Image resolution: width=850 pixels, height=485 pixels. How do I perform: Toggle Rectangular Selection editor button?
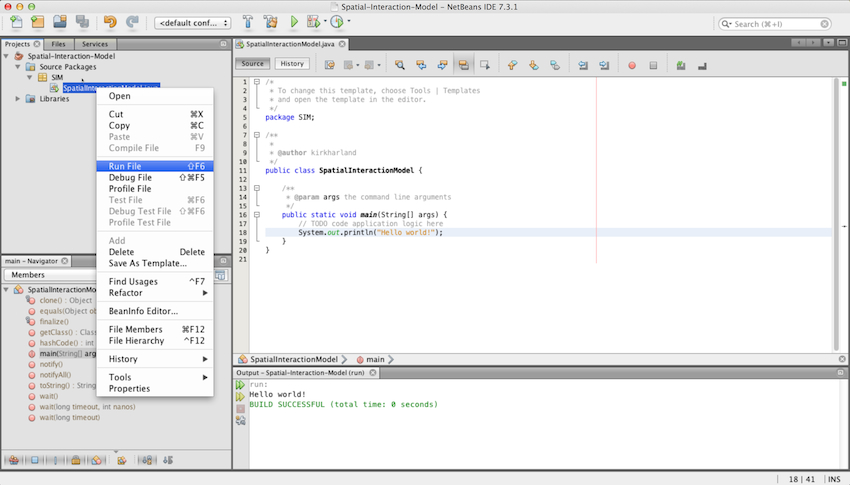485,65
